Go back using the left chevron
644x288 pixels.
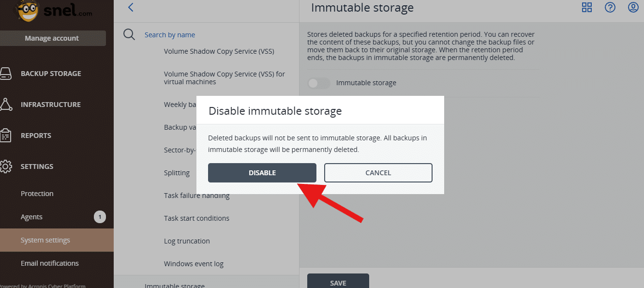130,7
